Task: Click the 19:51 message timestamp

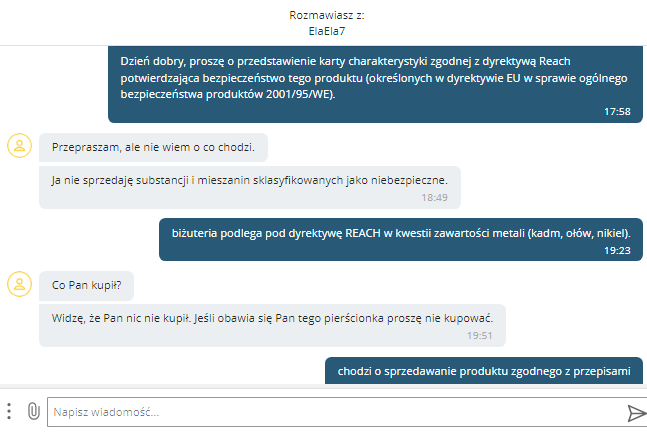Action: [x=479, y=335]
